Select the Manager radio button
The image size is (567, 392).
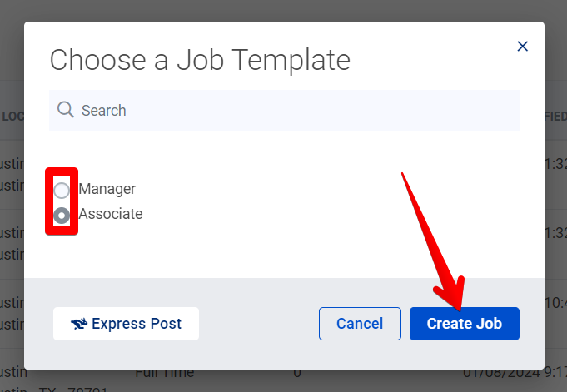click(x=62, y=191)
